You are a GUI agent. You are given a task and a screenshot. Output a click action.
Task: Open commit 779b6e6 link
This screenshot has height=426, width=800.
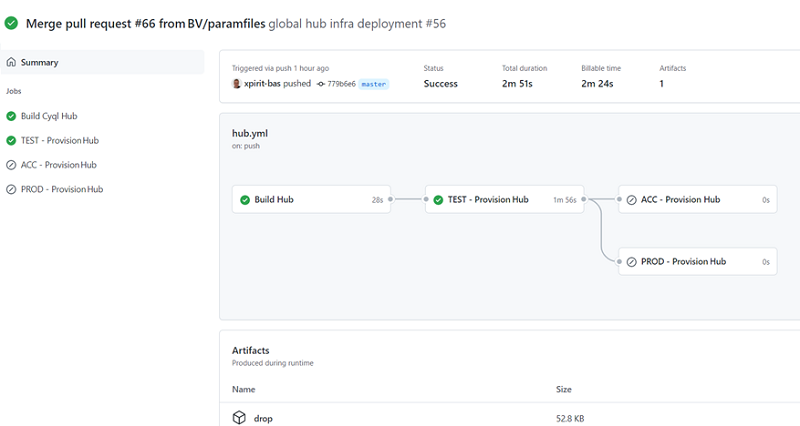341,84
